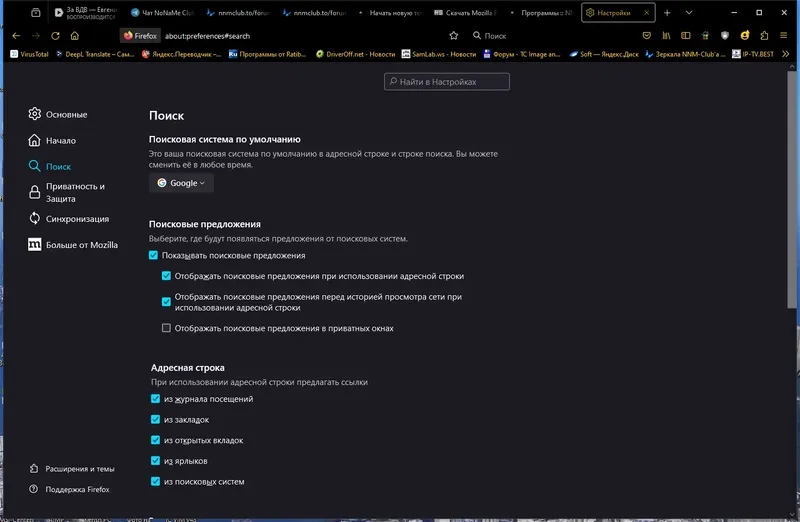This screenshot has width=800, height=522.
Task: Open the Pocket save icon
Action: [646, 36]
